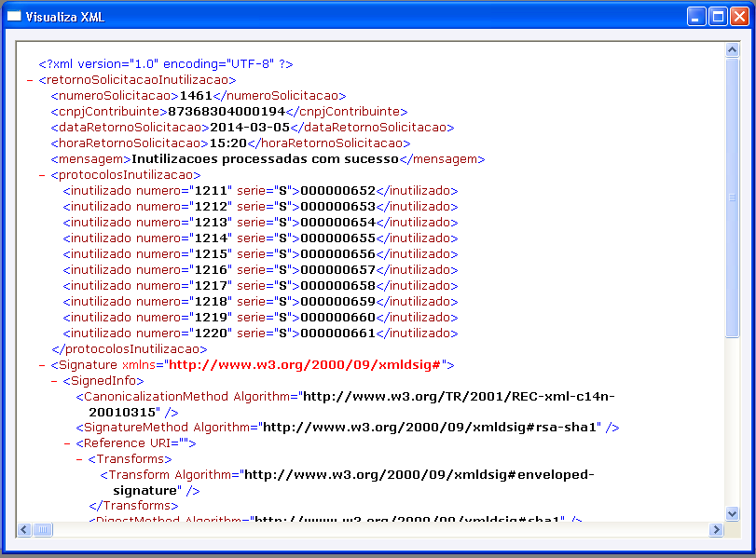The height and width of the screenshot is (558, 756).
Task: Click the protocol value 000000661
Action: click(337, 333)
